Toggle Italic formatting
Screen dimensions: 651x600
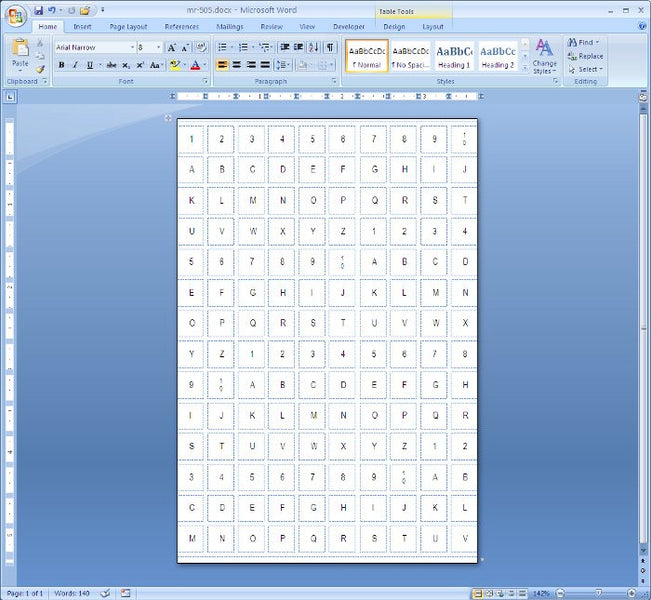click(x=75, y=65)
